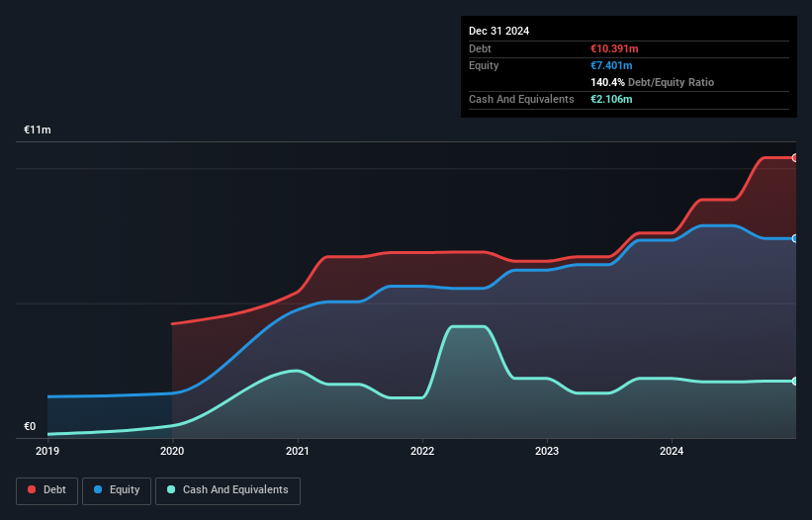Viewport: 812px width, 520px height.
Task: Click the €11m y-axis label
Action: pyautogui.click(x=38, y=130)
